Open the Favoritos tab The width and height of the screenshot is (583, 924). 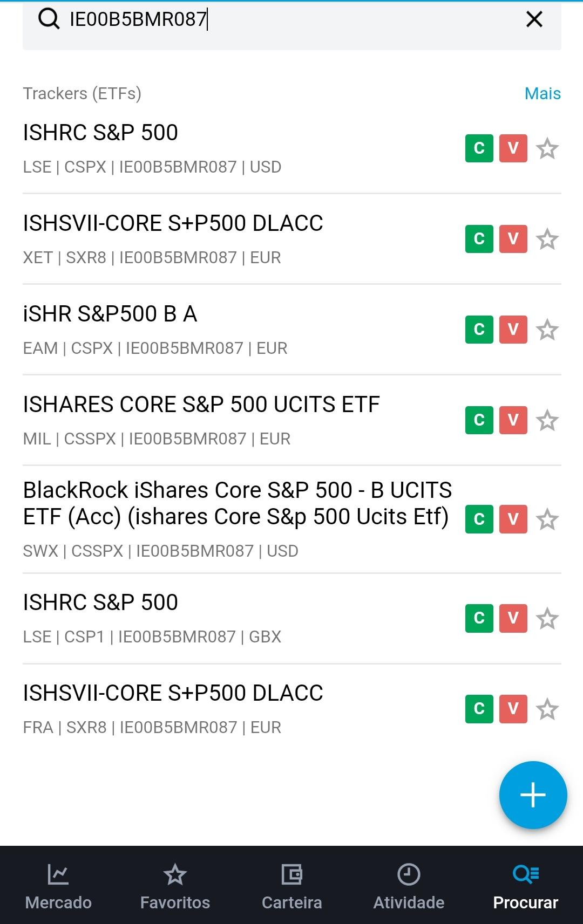(x=175, y=886)
